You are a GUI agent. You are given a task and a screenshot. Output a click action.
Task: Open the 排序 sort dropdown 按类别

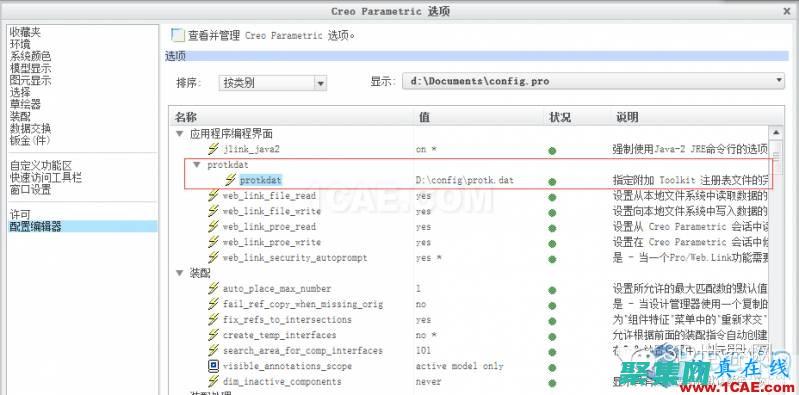pyautogui.click(x=272, y=83)
